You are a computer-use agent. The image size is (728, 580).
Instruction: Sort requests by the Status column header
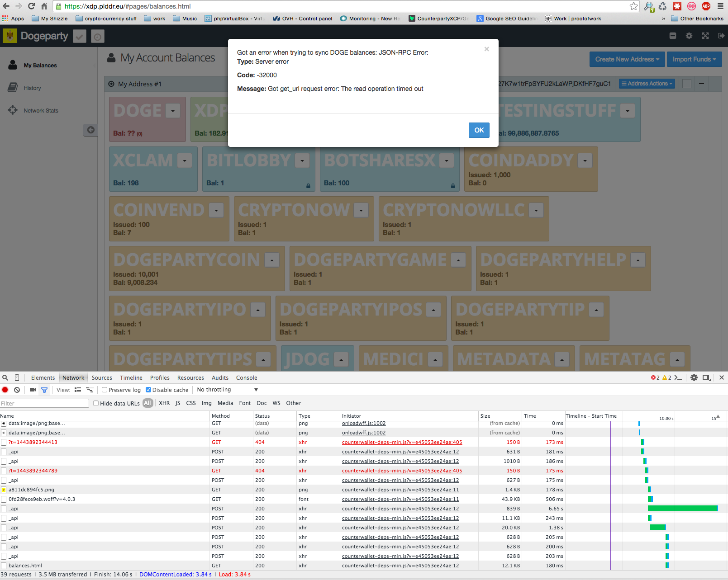275,416
